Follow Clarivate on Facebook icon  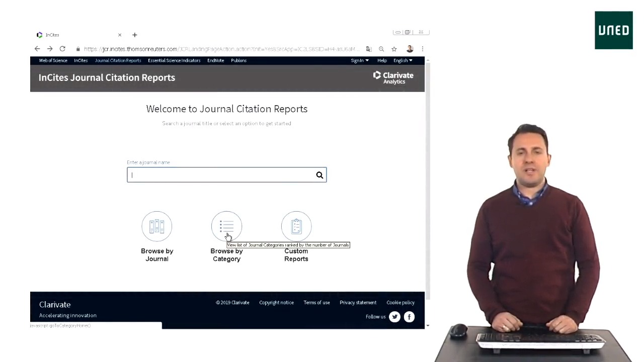pos(409,317)
